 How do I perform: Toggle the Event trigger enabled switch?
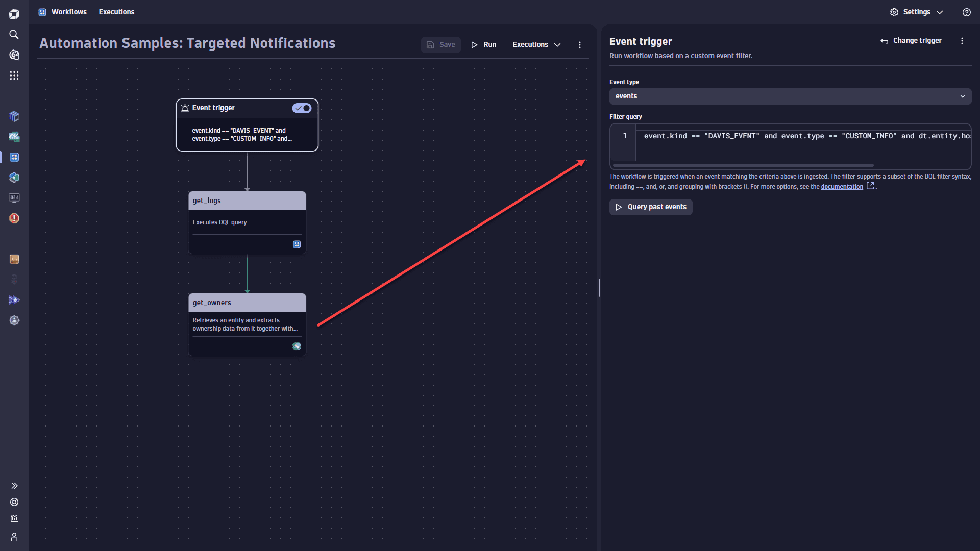pos(302,108)
